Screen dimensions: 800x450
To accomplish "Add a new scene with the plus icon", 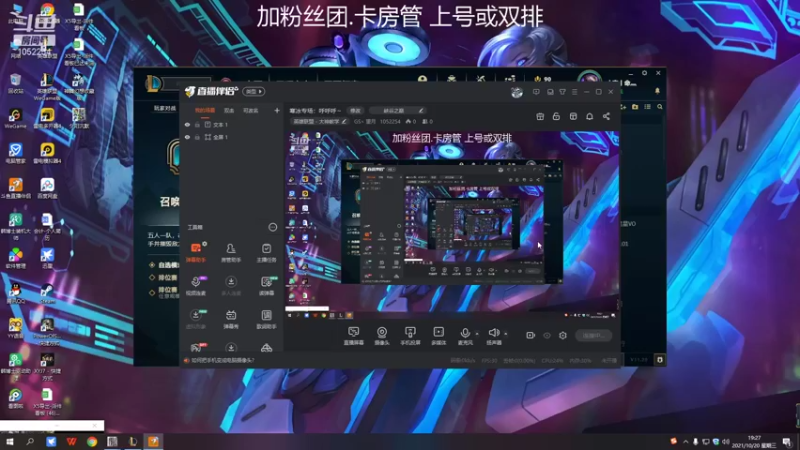I will click(x=277, y=110).
